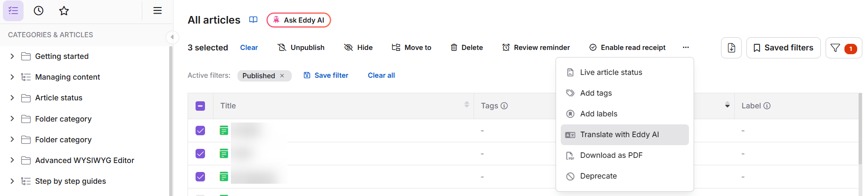Remove the Published filter chip
Image resolution: width=868 pixels, height=196 pixels.
pyautogui.click(x=282, y=76)
